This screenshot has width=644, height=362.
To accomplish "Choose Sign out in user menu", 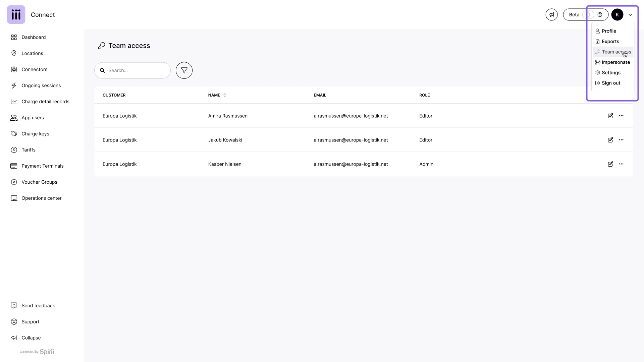I will pos(611,83).
